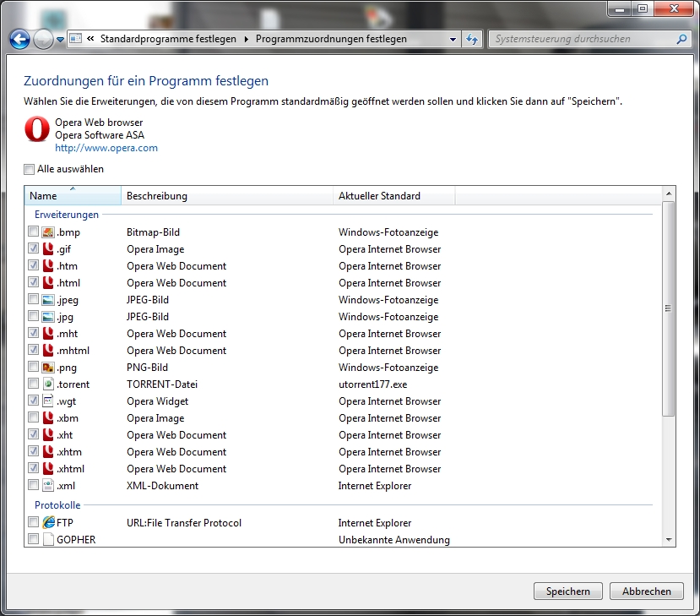Click the Opera logo icon
700x616 pixels.
tap(37, 129)
